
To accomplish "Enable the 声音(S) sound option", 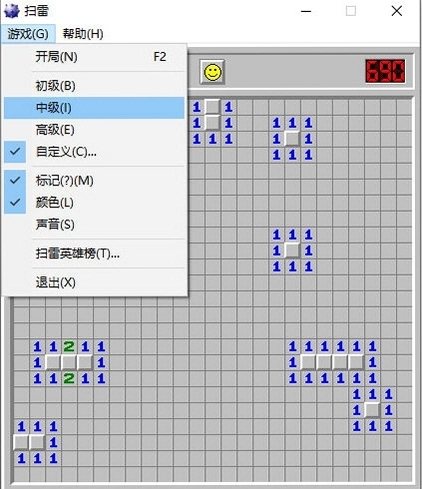I will (x=94, y=224).
